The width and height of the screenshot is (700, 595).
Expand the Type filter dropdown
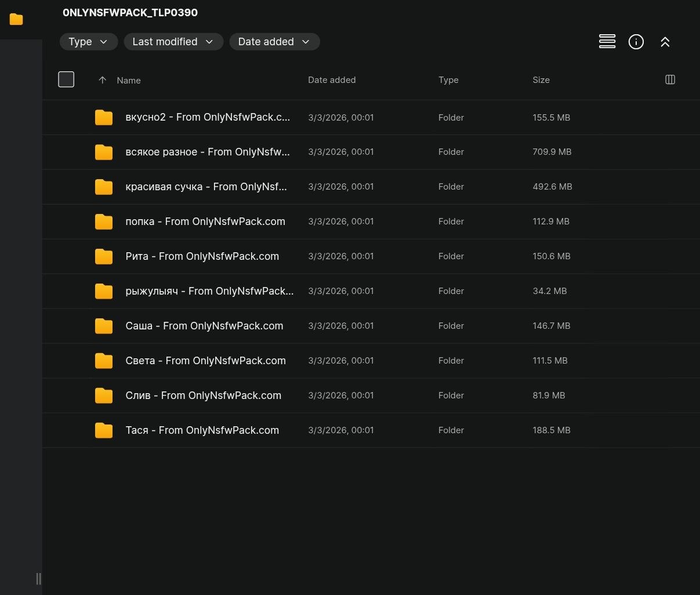(x=88, y=42)
